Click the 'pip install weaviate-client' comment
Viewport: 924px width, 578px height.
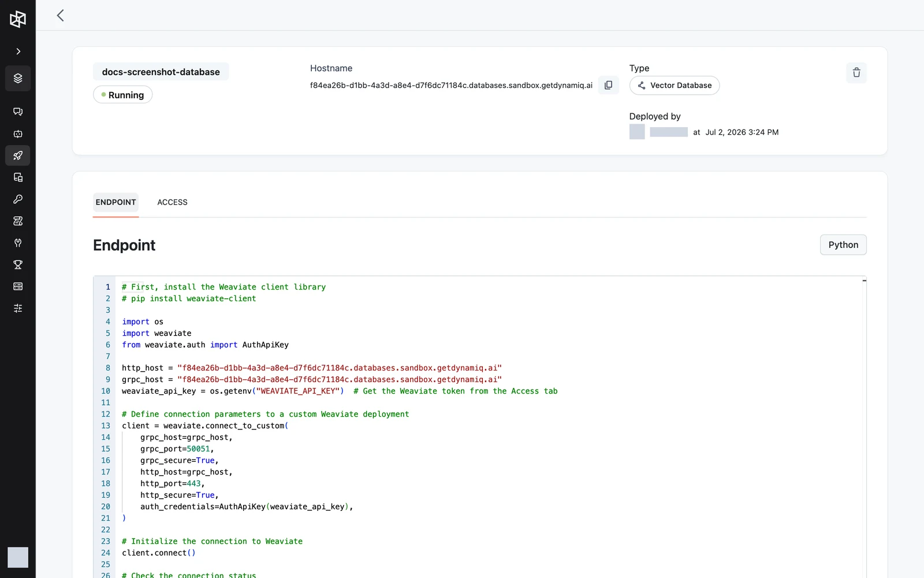tap(189, 299)
